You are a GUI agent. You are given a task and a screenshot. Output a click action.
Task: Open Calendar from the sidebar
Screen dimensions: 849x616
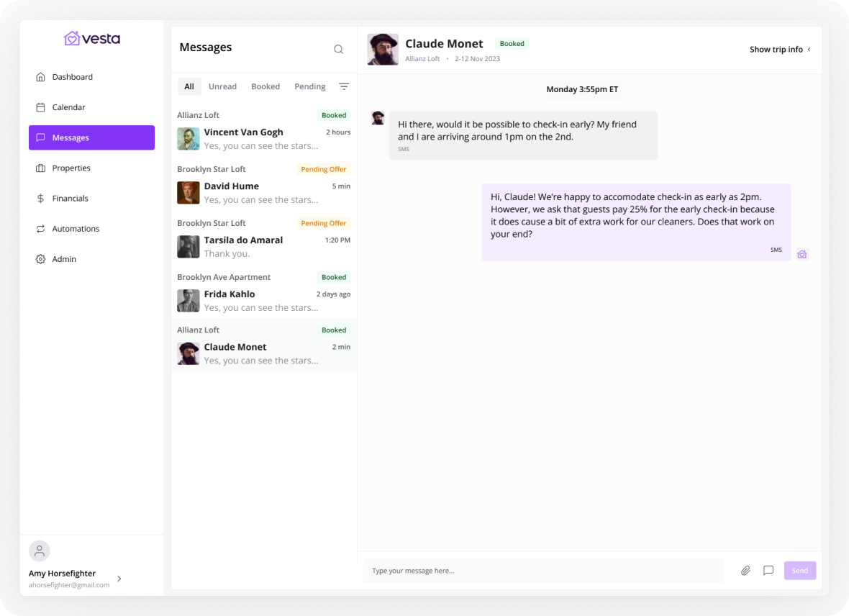(68, 107)
